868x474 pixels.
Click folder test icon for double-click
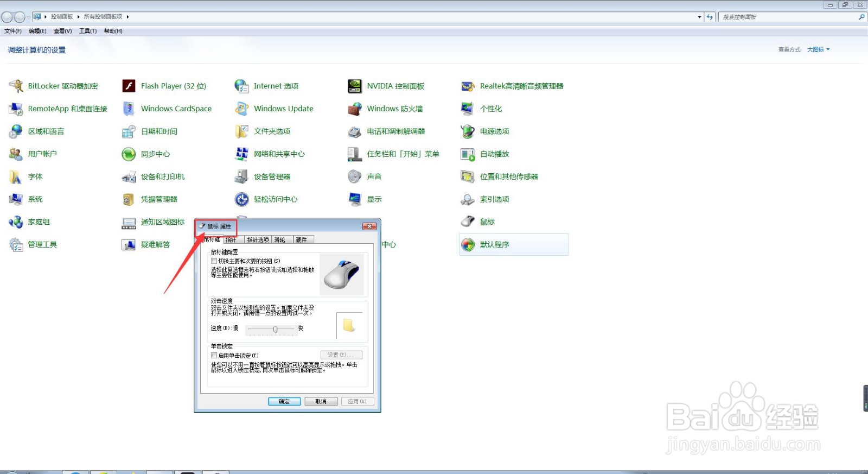(349, 325)
